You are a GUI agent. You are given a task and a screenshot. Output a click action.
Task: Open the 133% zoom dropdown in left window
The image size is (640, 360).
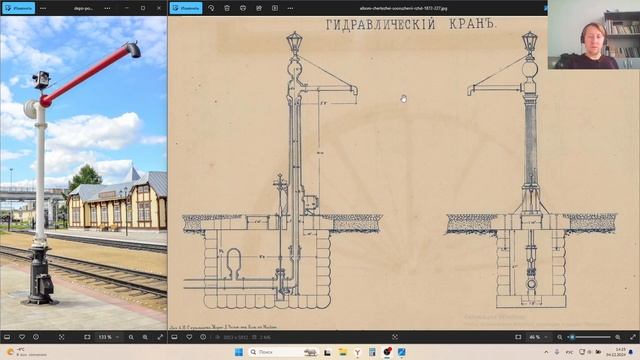tap(109, 337)
